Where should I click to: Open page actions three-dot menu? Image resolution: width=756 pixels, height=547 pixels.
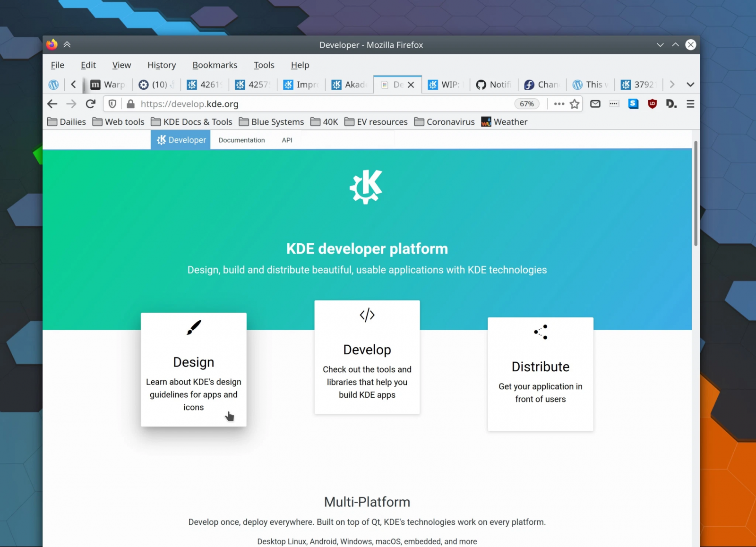click(559, 104)
